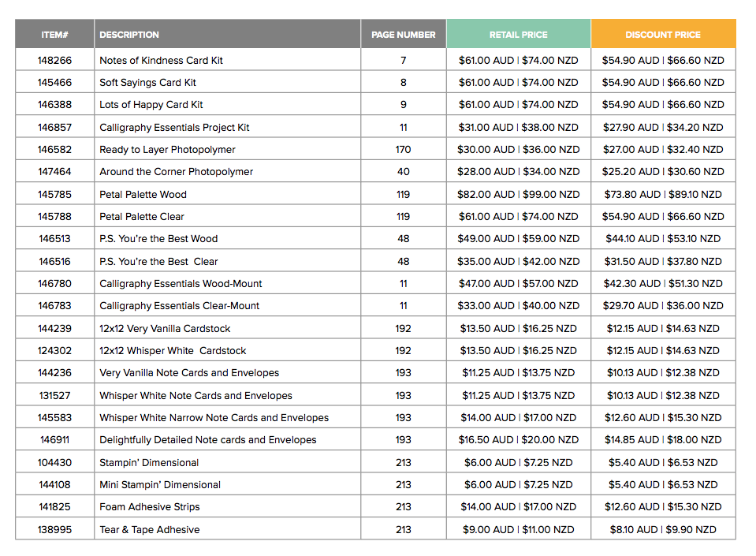
Task: Click Whisper White Narrow Note Cards row
Action: [214, 418]
